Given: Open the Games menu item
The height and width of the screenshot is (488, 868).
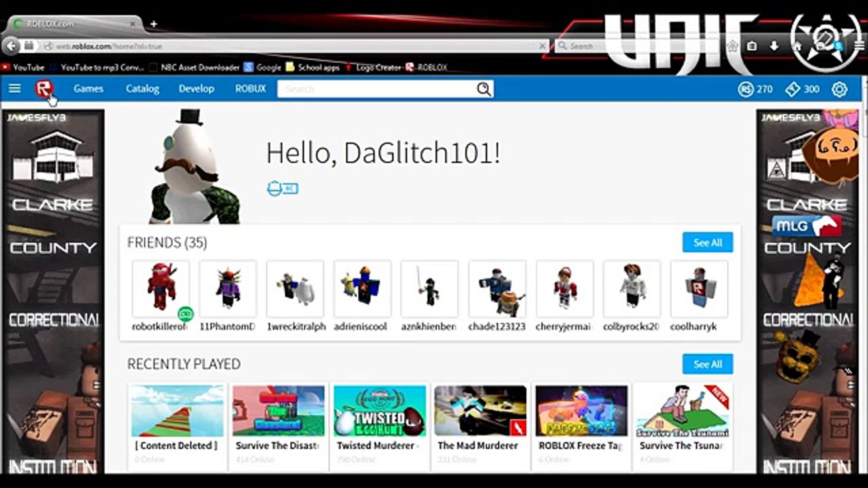Looking at the screenshot, I should 89,89.
